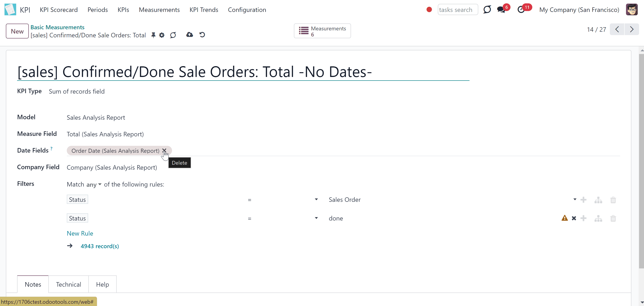644x306 pixels.
Task: Open the operator dropdown of first Status rule
Action: 283,200
